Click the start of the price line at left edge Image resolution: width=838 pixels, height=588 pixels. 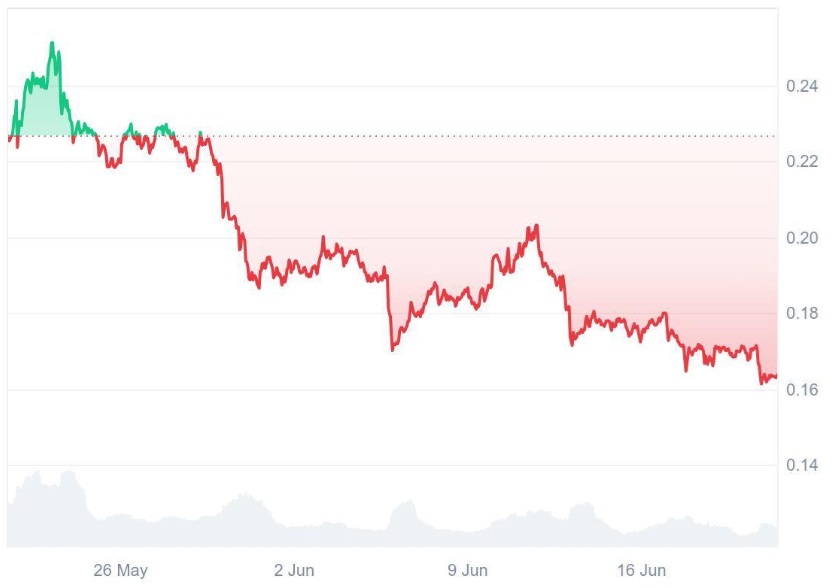pos(9,138)
